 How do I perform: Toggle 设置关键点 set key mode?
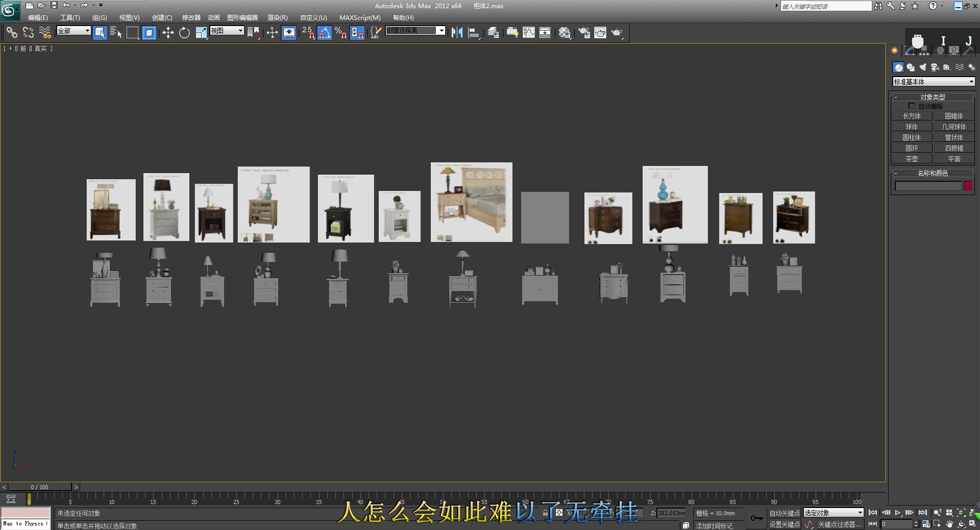[x=785, y=524]
